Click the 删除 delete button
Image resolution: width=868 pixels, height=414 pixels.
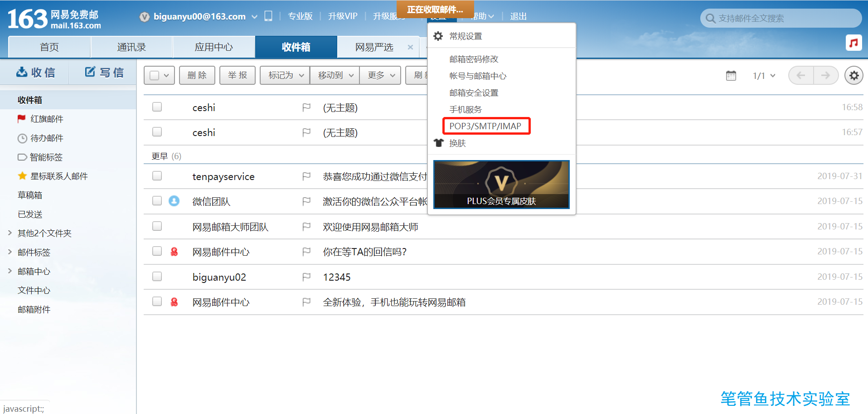197,75
